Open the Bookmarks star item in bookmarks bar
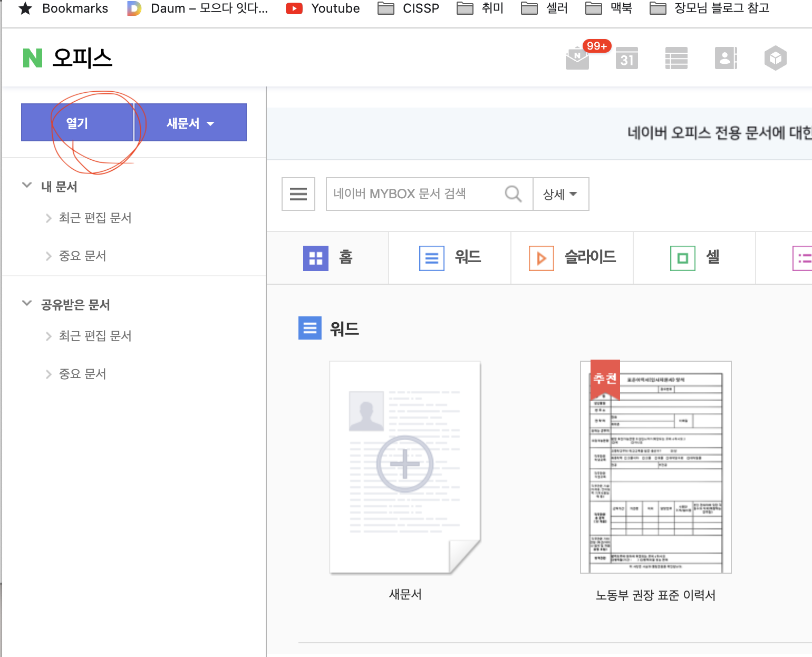The image size is (812, 657). point(63,8)
